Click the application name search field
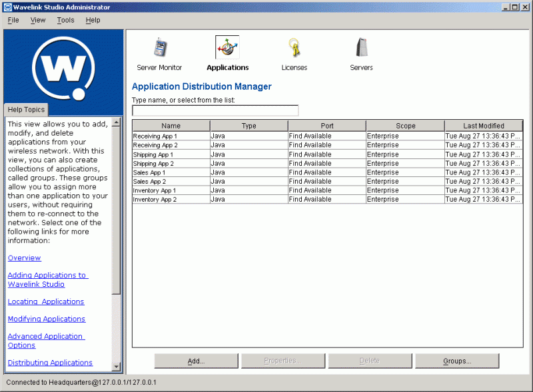533x392 pixels. (x=215, y=110)
